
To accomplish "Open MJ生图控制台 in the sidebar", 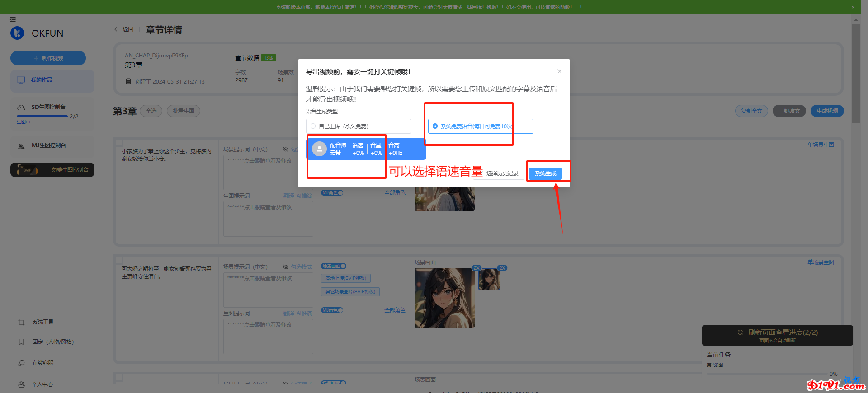I will coord(52,145).
